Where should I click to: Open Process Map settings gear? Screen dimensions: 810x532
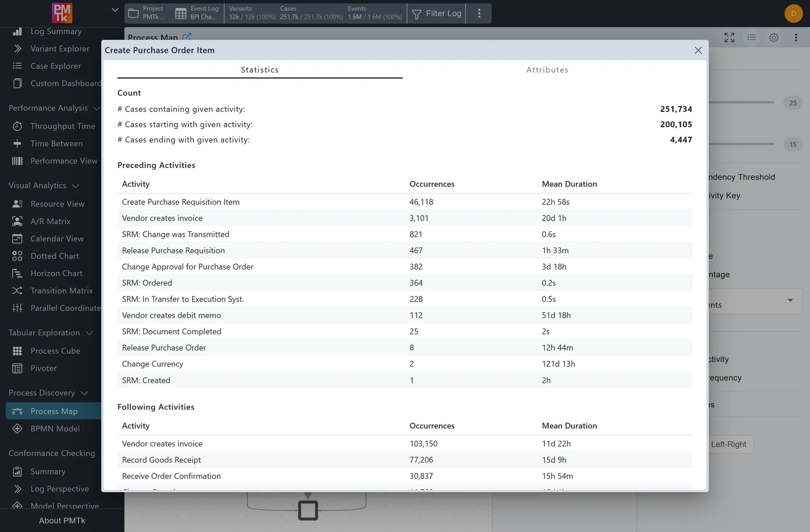[774, 38]
